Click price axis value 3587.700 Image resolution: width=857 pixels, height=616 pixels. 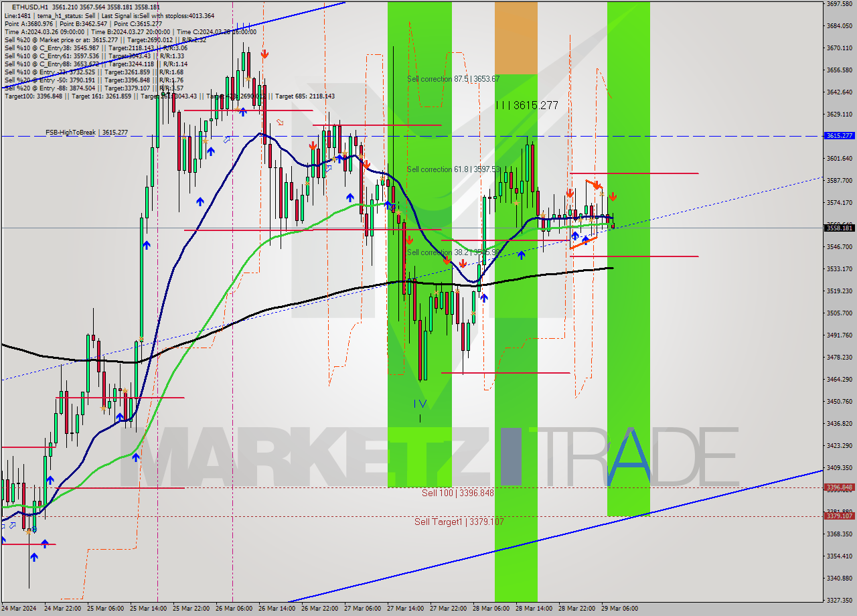839,181
